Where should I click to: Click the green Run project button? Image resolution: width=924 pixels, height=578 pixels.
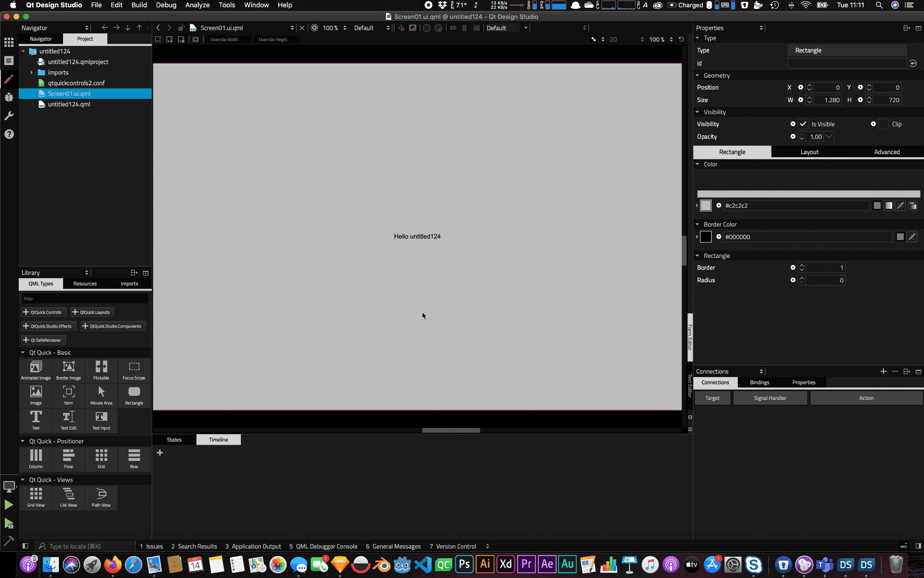click(9, 505)
